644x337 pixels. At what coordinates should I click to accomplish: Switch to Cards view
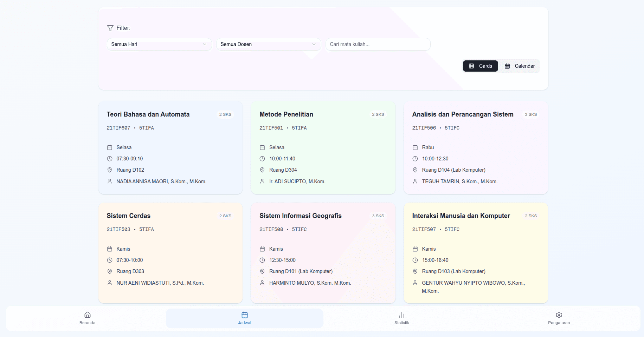[480, 66]
